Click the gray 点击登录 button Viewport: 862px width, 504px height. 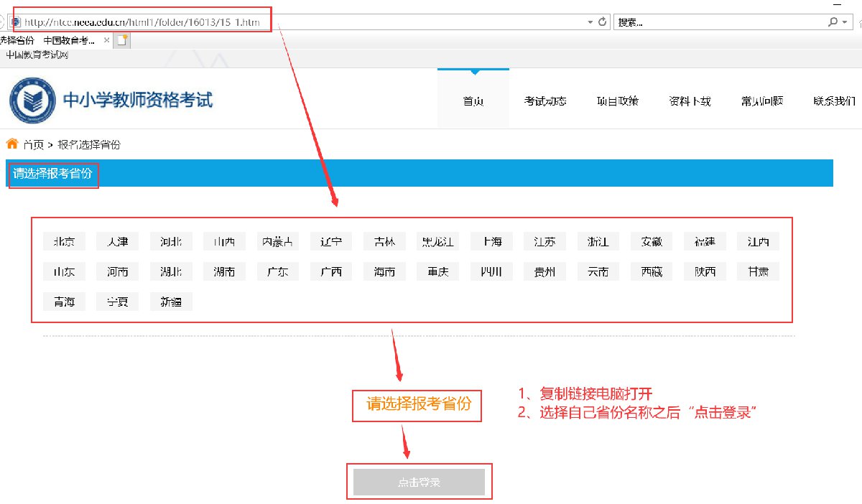[x=420, y=482]
